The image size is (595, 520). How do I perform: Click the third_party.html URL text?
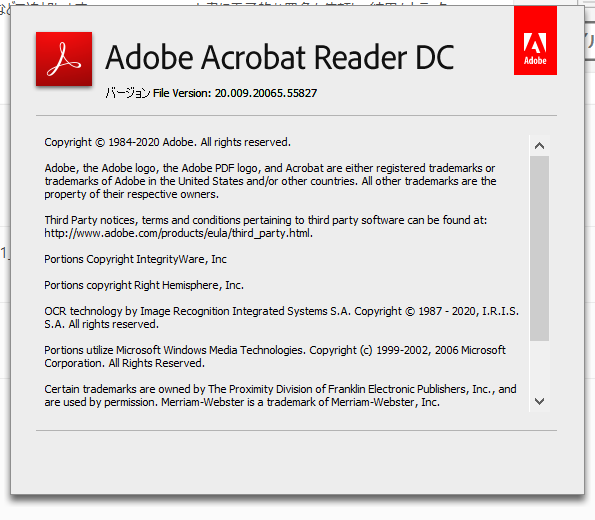pos(178,233)
